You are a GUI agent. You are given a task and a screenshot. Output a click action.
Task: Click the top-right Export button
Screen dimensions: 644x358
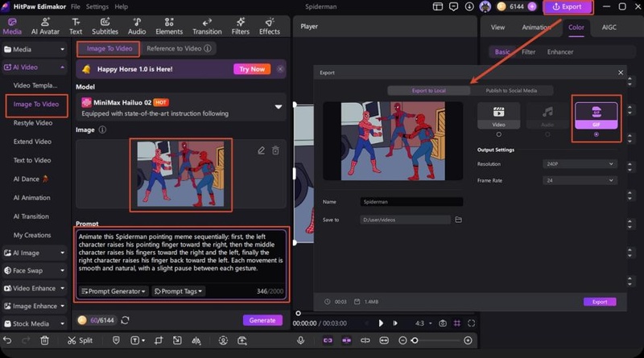coord(568,6)
